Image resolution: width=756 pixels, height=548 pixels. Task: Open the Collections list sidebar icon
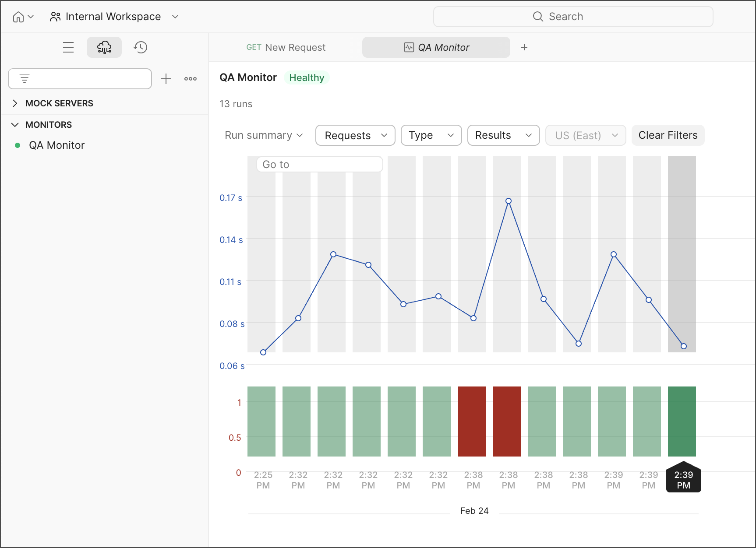(68, 47)
